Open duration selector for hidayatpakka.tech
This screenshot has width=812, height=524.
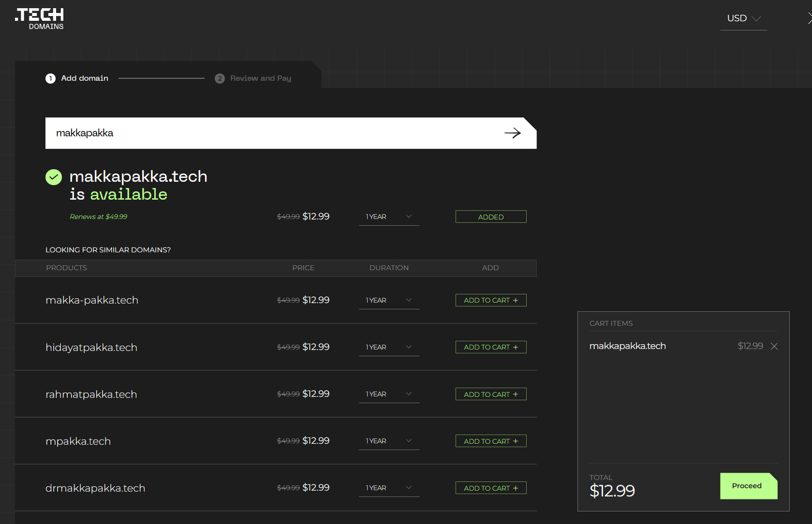pyautogui.click(x=389, y=347)
